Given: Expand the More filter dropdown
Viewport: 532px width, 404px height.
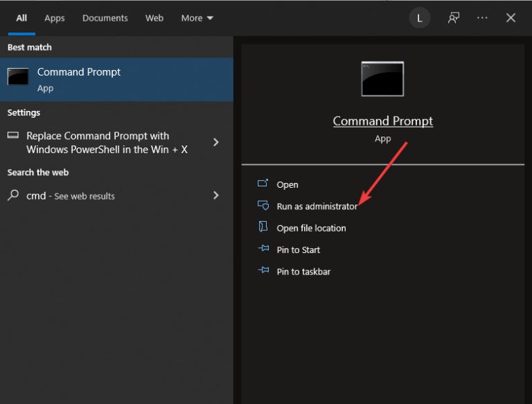Looking at the screenshot, I should (197, 18).
